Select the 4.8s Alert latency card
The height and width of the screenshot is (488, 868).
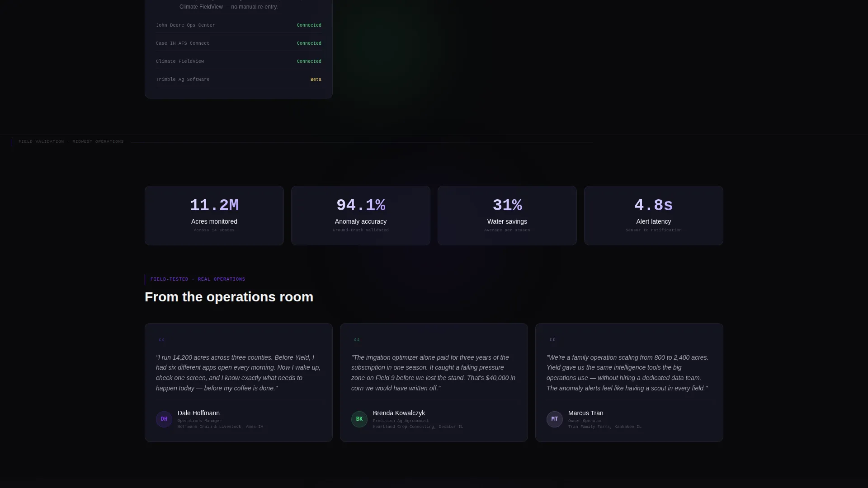click(x=654, y=216)
